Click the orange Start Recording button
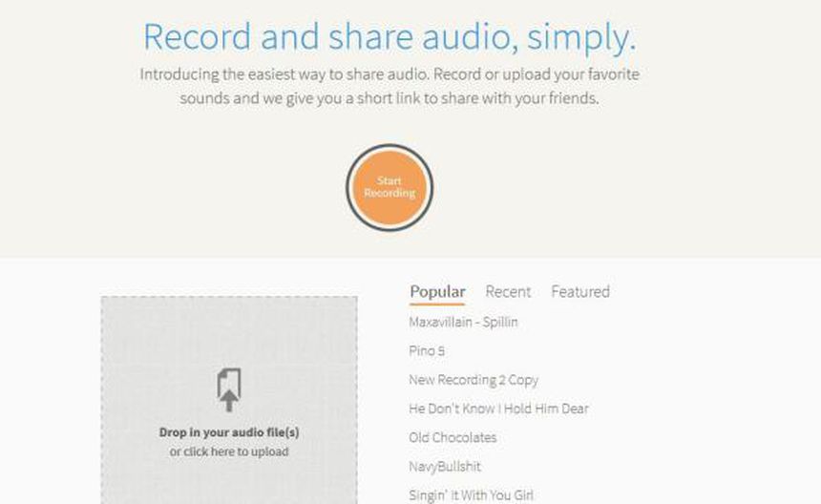 pos(389,187)
